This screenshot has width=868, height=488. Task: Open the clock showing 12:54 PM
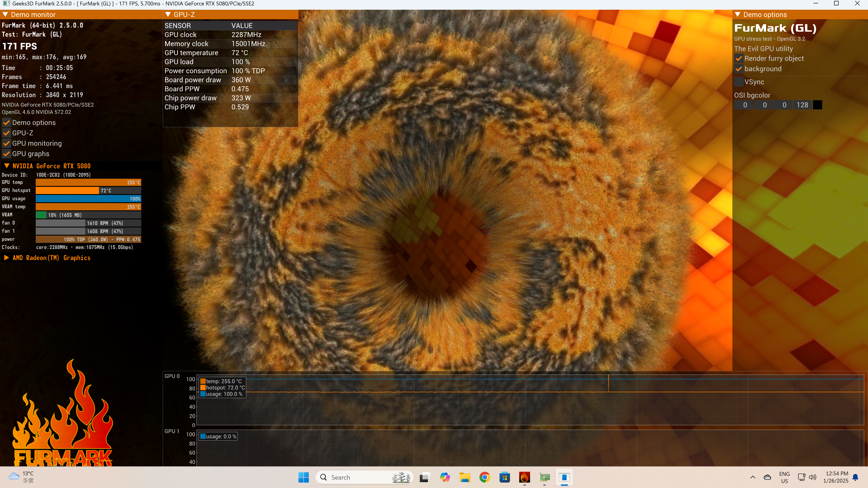(x=836, y=477)
